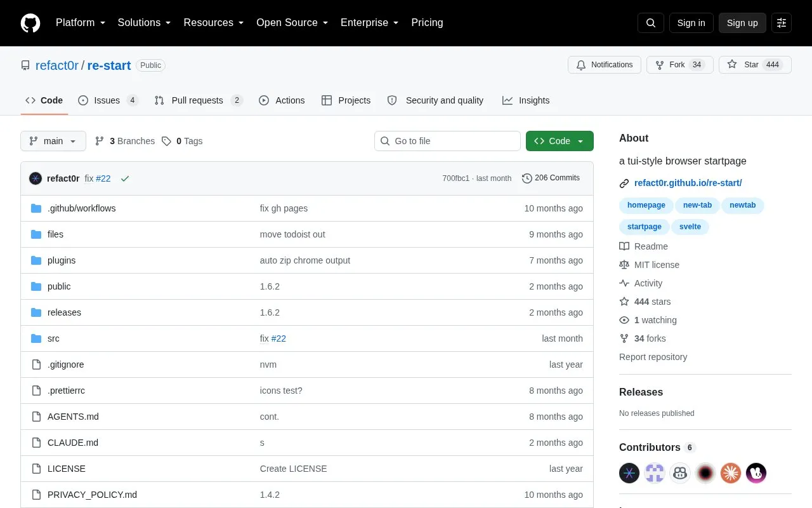The height and width of the screenshot is (508, 812).
Task: Click the GitHub logo icon
Action: (30, 23)
